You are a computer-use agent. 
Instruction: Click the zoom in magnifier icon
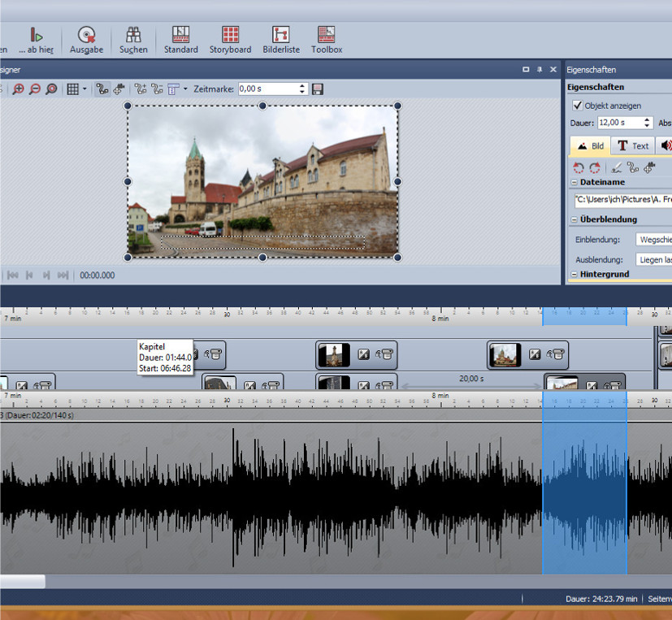point(18,89)
